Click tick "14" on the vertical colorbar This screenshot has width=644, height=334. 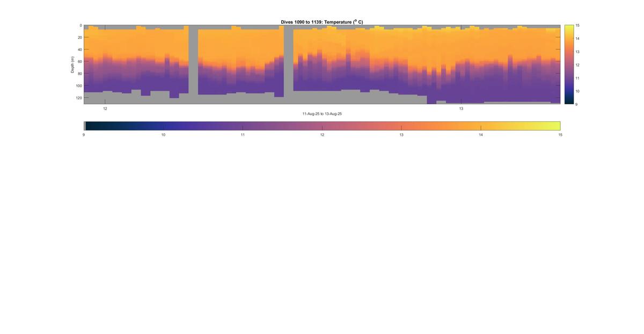coord(577,39)
